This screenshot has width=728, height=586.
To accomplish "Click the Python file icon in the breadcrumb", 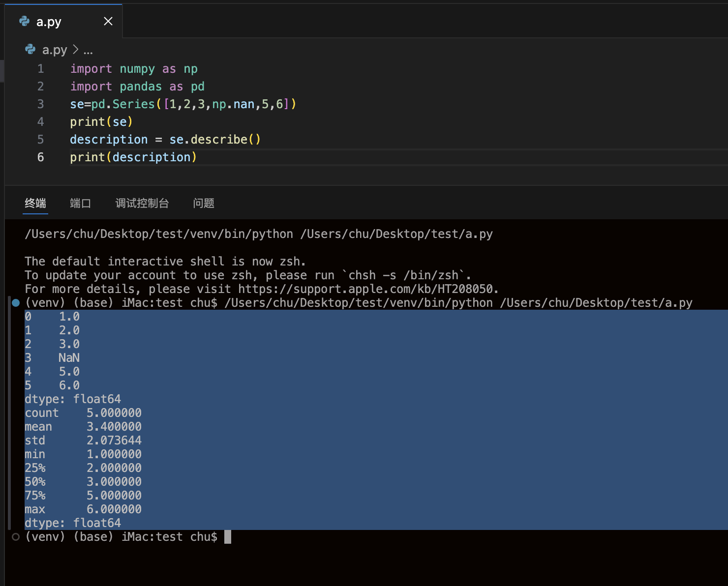I will [x=30, y=50].
